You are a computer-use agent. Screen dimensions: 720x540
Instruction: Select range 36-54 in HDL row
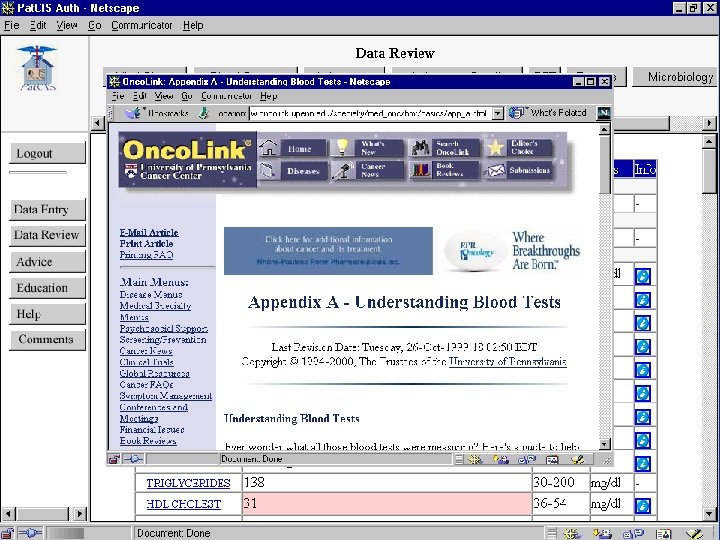click(550, 504)
